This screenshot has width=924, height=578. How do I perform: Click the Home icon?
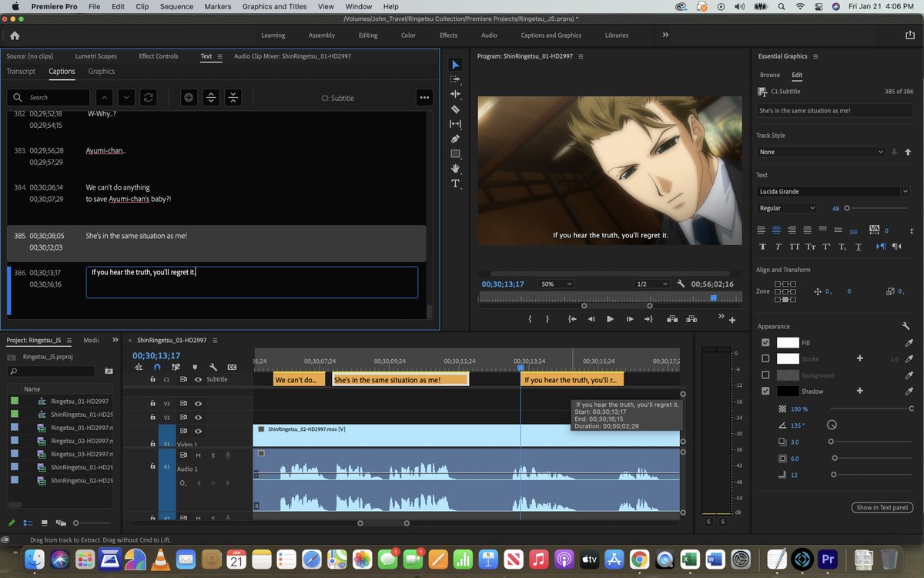coord(15,35)
